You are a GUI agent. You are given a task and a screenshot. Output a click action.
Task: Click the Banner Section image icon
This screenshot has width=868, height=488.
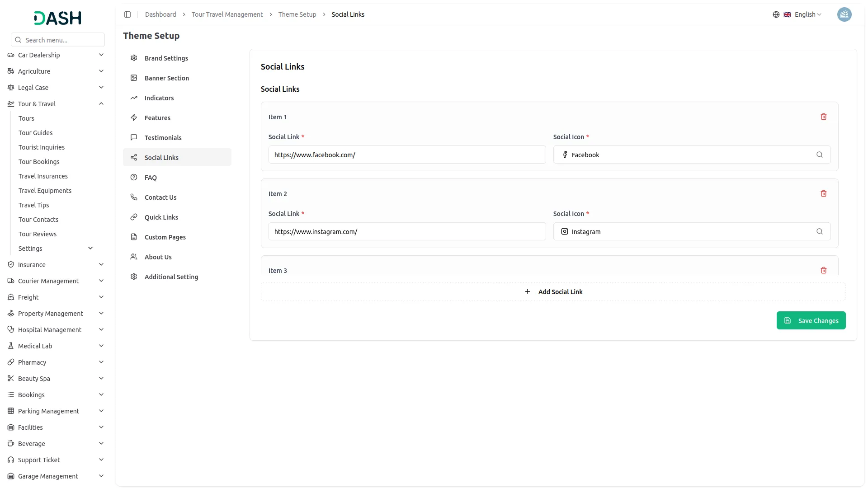click(x=134, y=78)
